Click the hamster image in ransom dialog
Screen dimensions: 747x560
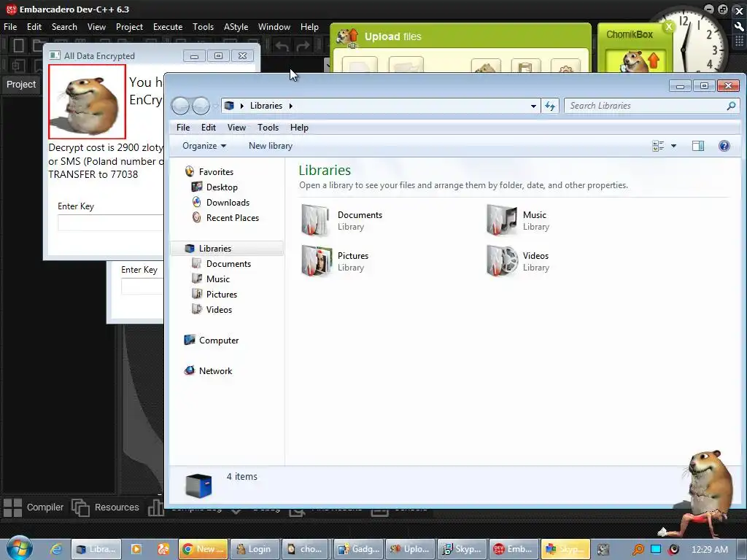pos(87,101)
